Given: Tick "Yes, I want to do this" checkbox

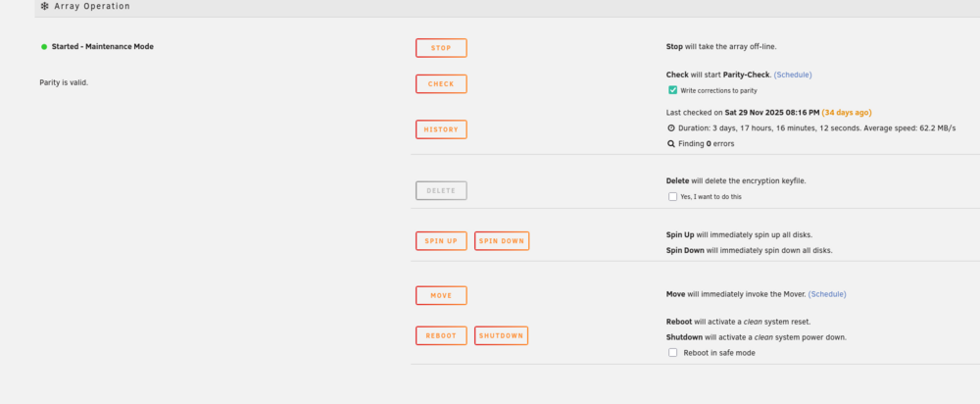Looking at the screenshot, I should click(672, 196).
